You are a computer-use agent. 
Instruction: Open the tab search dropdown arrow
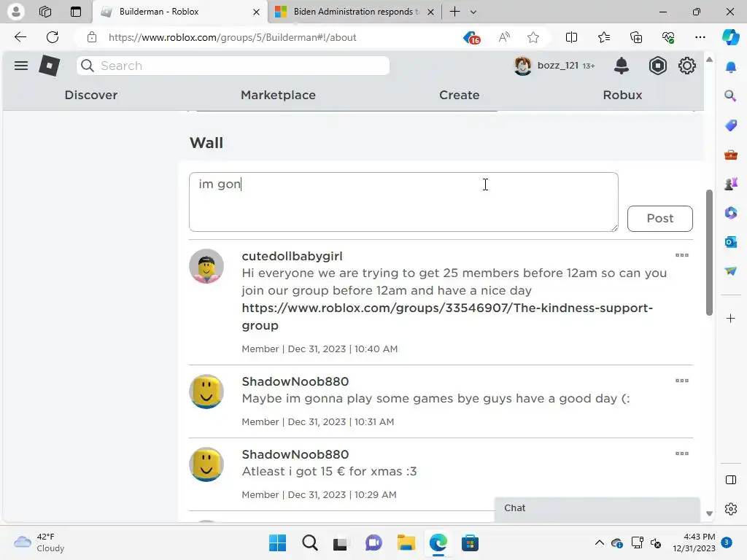(x=473, y=12)
